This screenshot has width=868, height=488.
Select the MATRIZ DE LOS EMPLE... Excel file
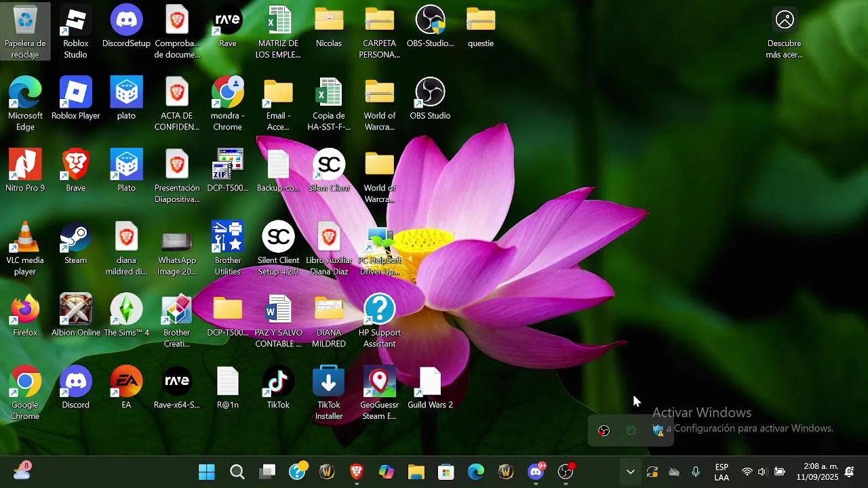278,31
